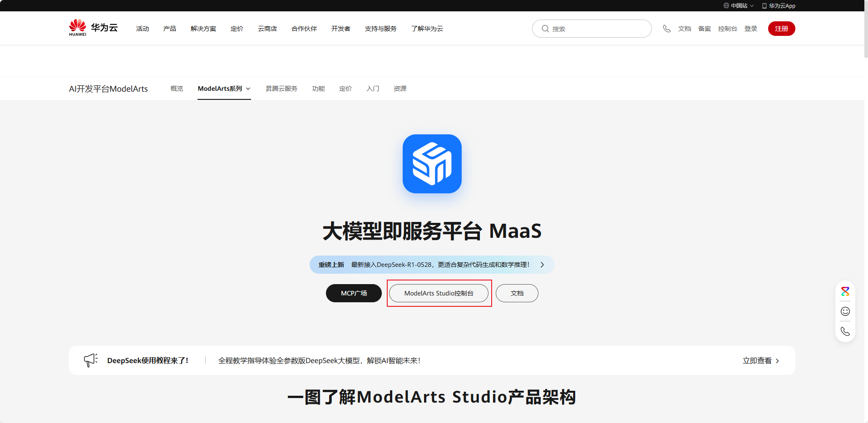The width and height of the screenshot is (868, 423).
Task: Open the 开发者 menu
Action: 341,29
